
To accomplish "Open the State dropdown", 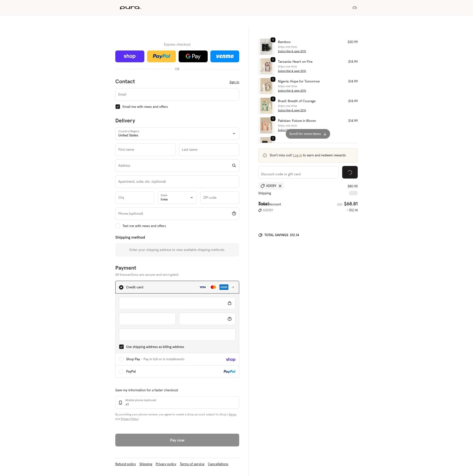I will pyautogui.click(x=177, y=197).
